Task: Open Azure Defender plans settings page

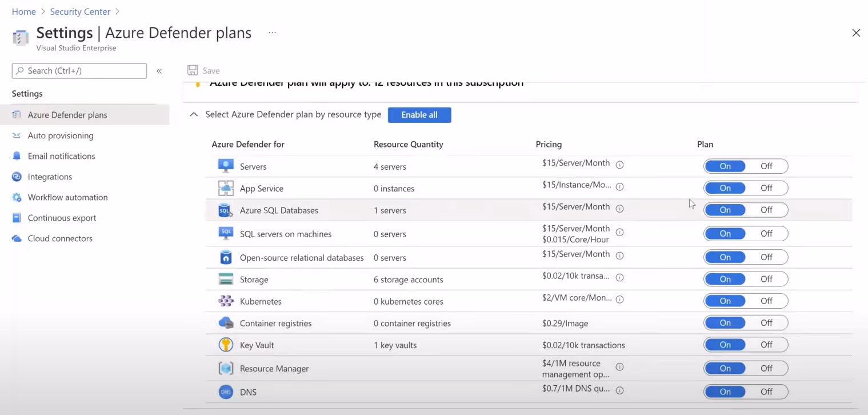Action: click(85, 115)
